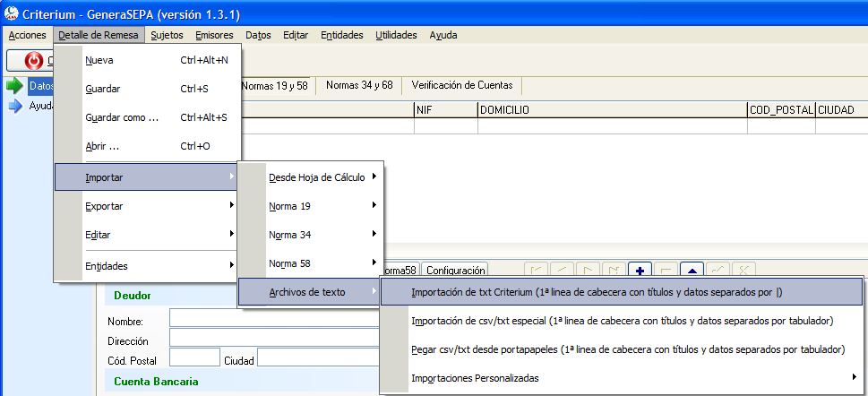Open the Ayuda menu in the menu bar
868x396 pixels.
(443, 35)
